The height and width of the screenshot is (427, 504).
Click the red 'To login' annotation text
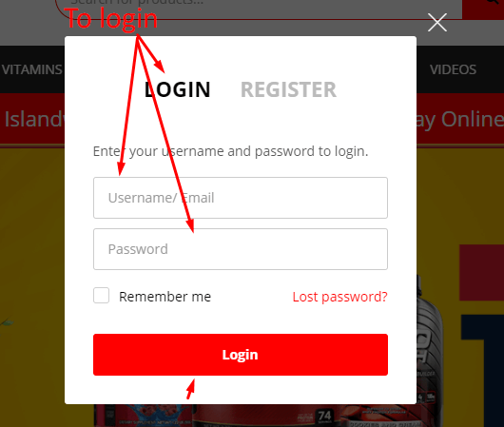coord(111,19)
